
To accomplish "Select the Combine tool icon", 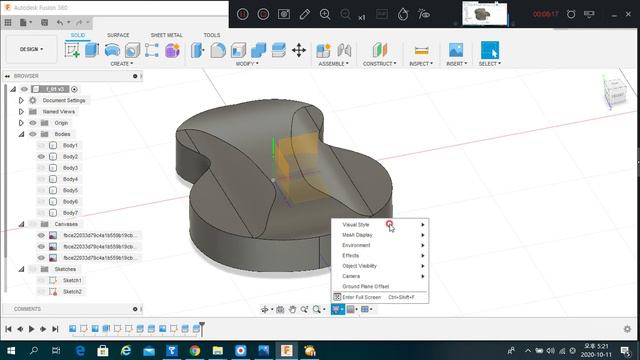I will point(258,50).
